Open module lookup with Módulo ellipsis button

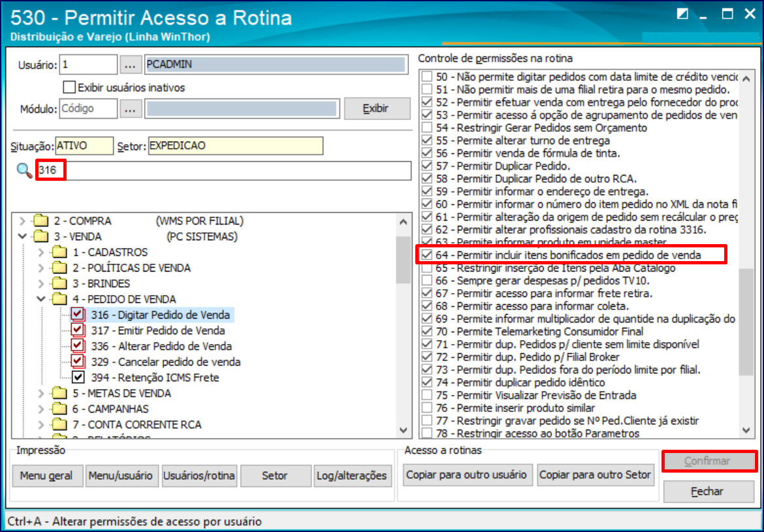[130, 108]
